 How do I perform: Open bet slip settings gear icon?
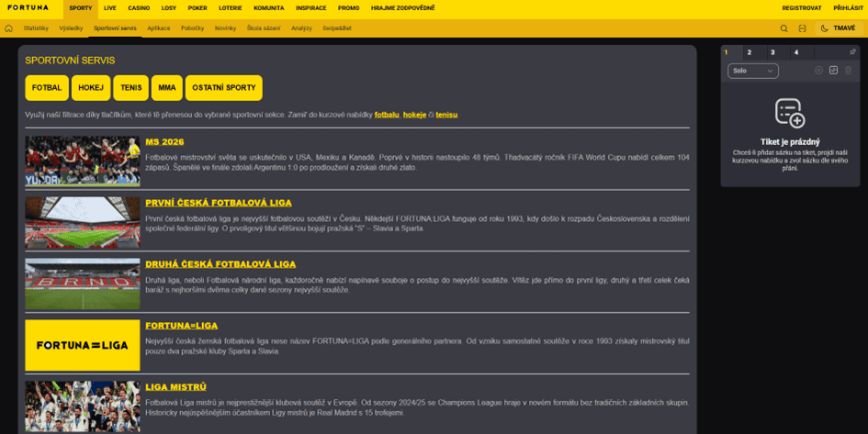pyautogui.click(x=818, y=71)
